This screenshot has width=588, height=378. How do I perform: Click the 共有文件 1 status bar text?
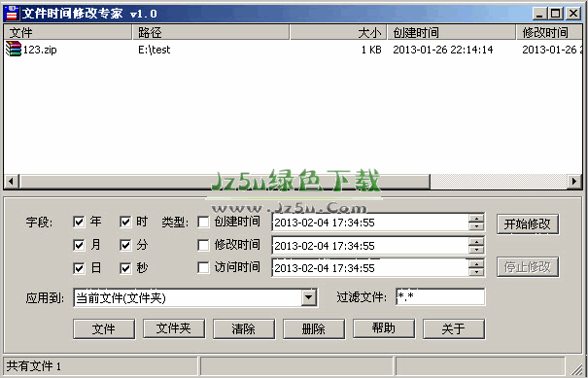click(x=34, y=366)
